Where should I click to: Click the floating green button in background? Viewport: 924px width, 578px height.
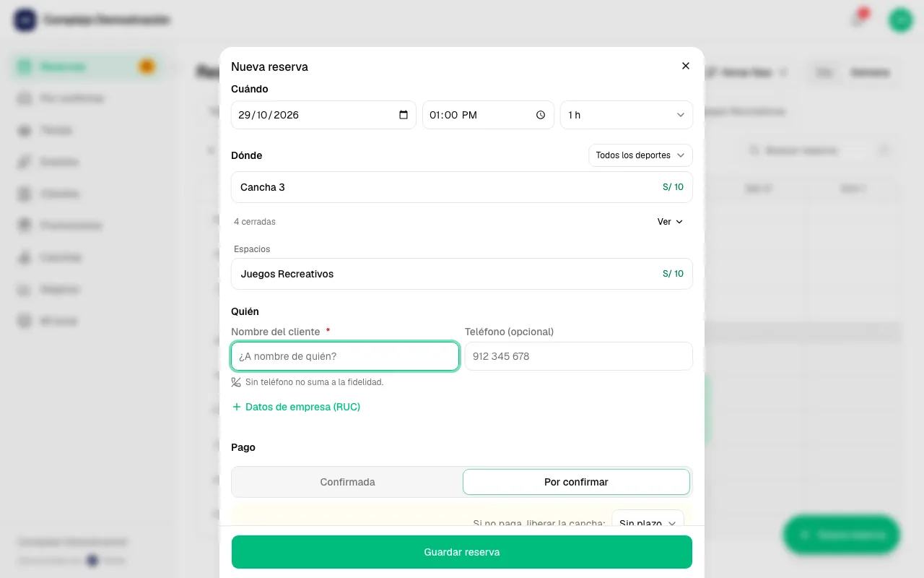(x=842, y=535)
